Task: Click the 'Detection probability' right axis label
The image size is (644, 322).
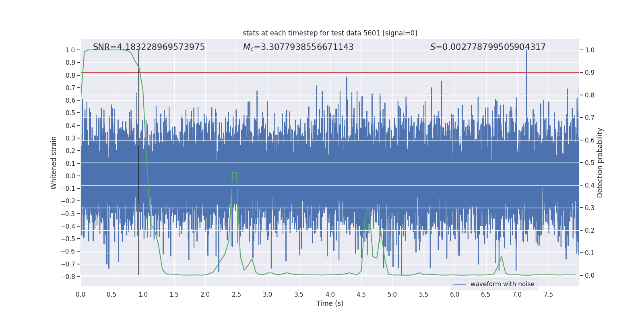Action: 600,163
